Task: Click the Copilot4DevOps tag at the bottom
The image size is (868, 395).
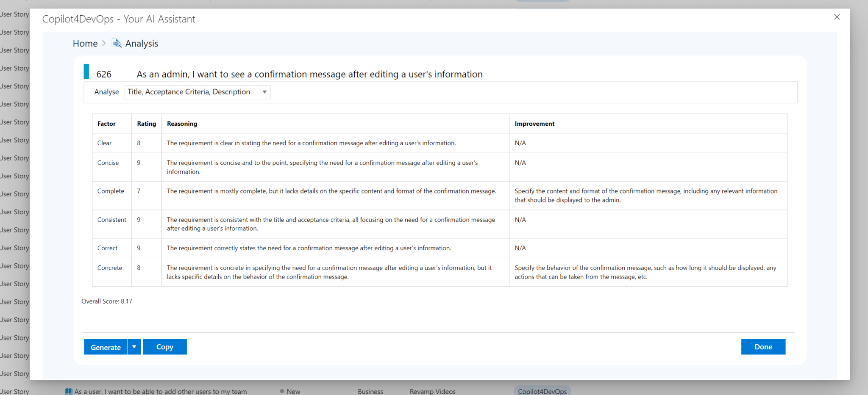Action: [542, 391]
